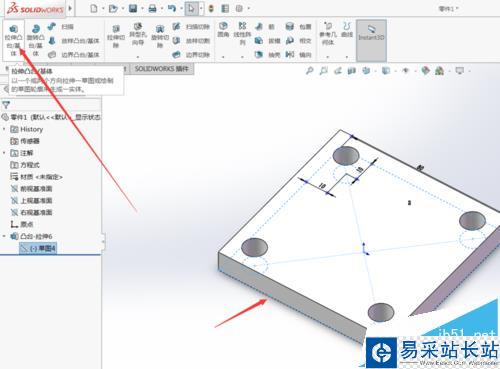This screenshot has height=369, width=500.
Task: Select 传感器 in feature tree
Action: point(25,141)
